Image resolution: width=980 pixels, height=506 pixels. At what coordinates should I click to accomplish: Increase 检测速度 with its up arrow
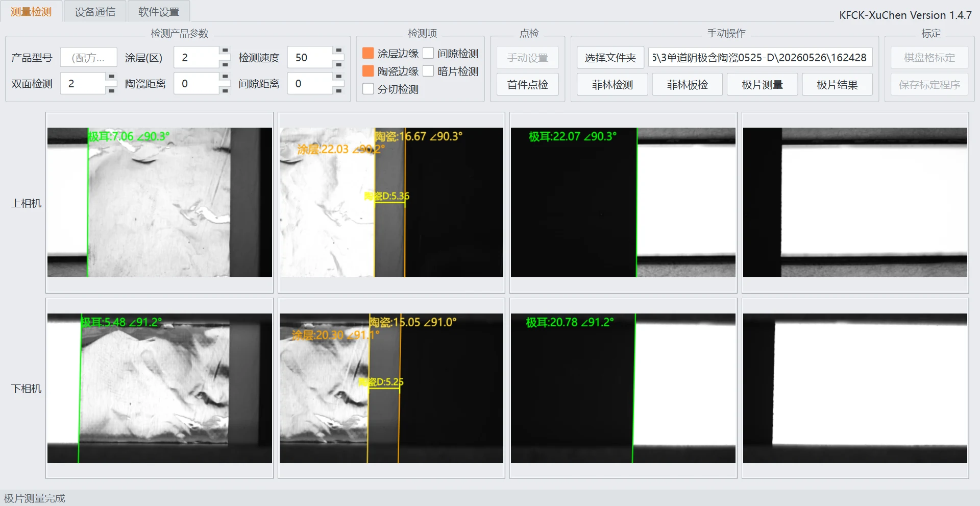[338, 51]
